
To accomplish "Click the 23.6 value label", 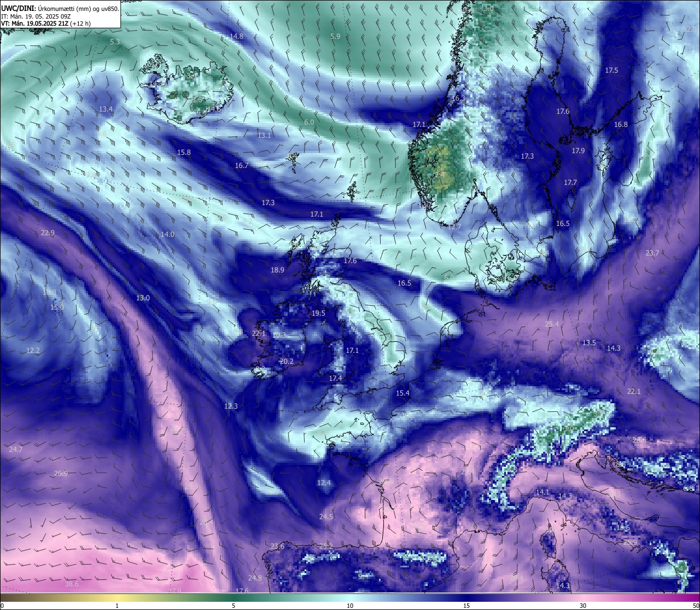I will pos(277,546).
